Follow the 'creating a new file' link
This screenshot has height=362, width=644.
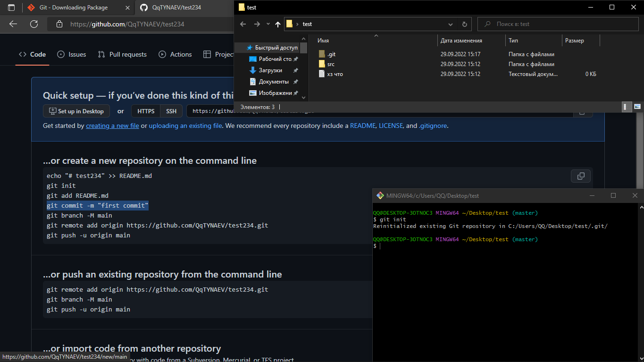pyautogui.click(x=112, y=126)
